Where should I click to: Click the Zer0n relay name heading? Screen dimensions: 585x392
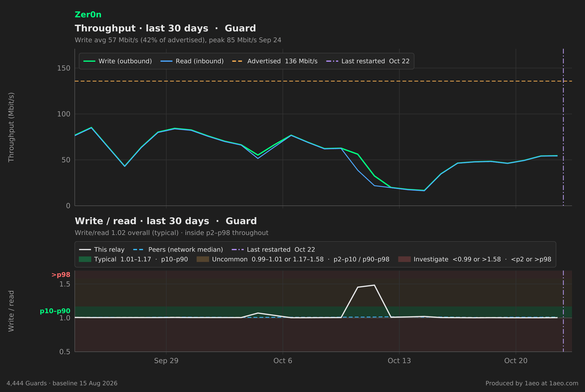point(88,15)
